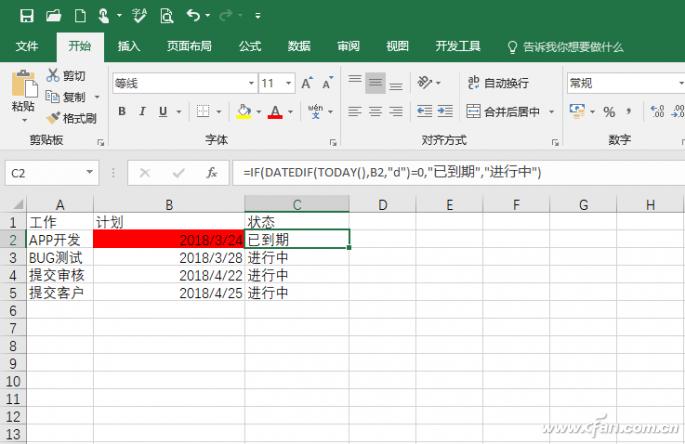This screenshot has height=444, width=685.
Task: Toggle Italic formatting
Action: click(142, 111)
